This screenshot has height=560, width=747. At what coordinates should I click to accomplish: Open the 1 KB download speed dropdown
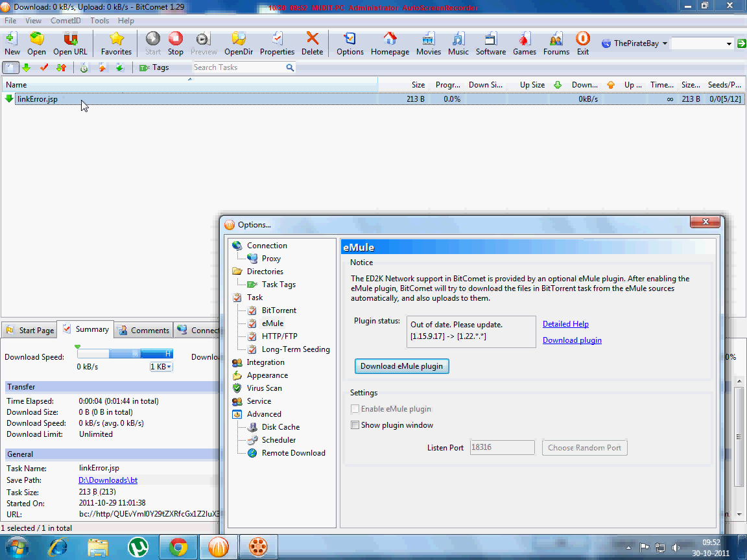click(161, 367)
